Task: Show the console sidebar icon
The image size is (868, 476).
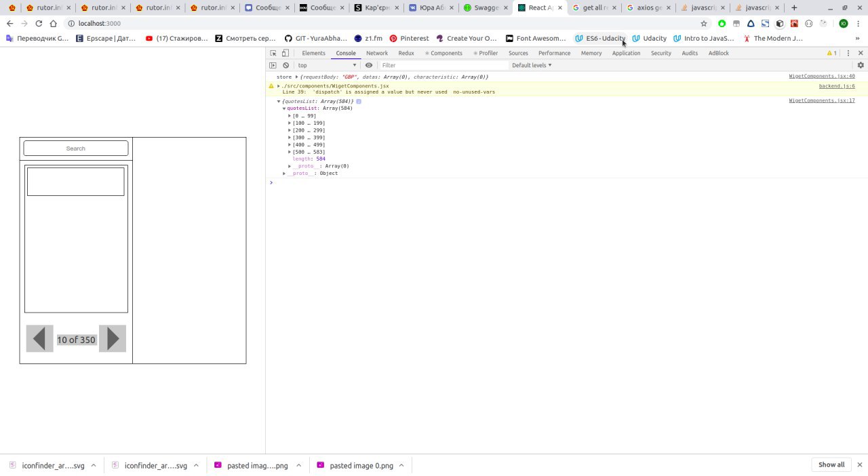Action: [x=273, y=65]
